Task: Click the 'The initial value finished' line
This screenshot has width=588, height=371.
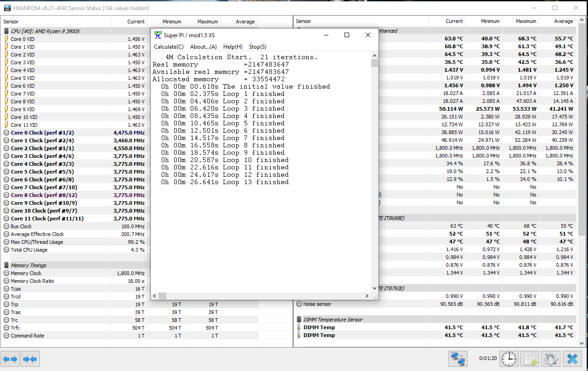Action: tap(246, 87)
